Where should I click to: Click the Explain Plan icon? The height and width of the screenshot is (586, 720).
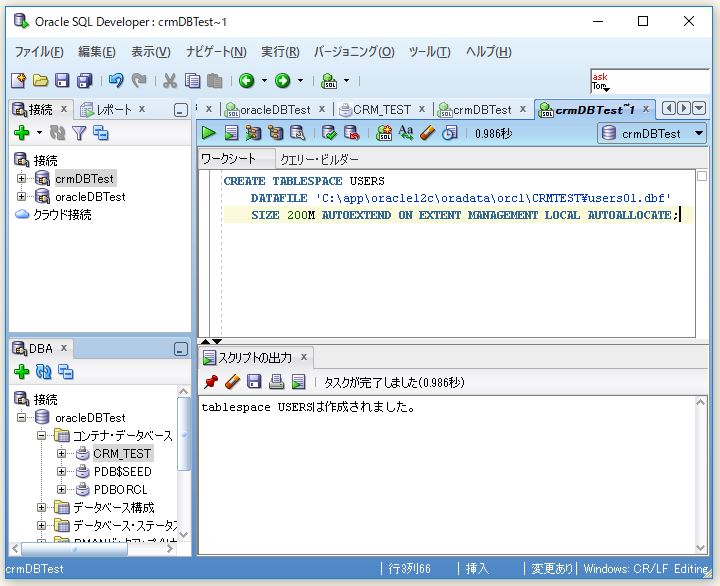click(x=253, y=133)
